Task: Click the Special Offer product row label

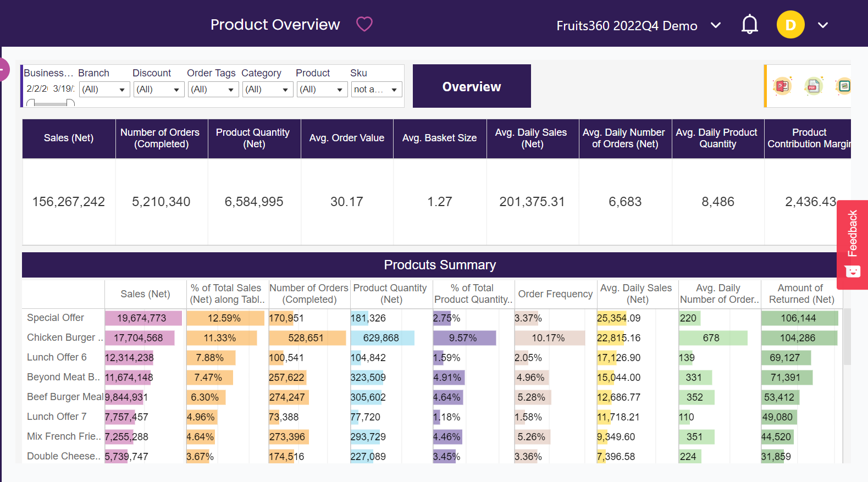Action: pyautogui.click(x=56, y=318)
